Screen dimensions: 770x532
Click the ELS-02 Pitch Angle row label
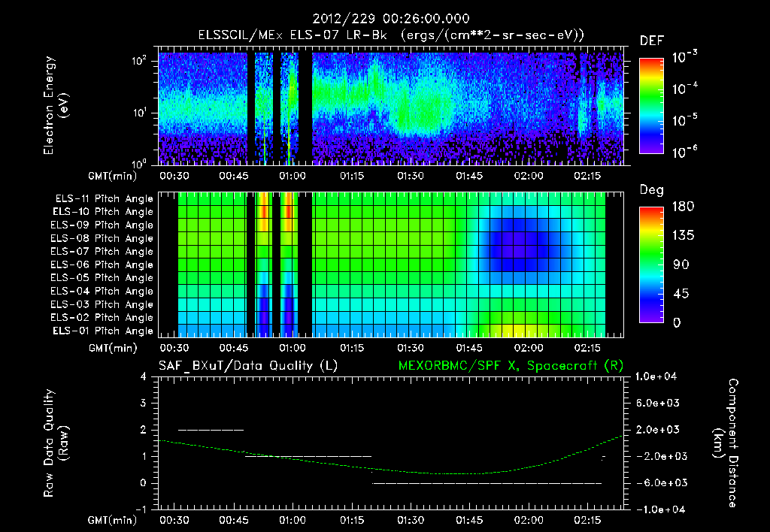pos(102,318)
